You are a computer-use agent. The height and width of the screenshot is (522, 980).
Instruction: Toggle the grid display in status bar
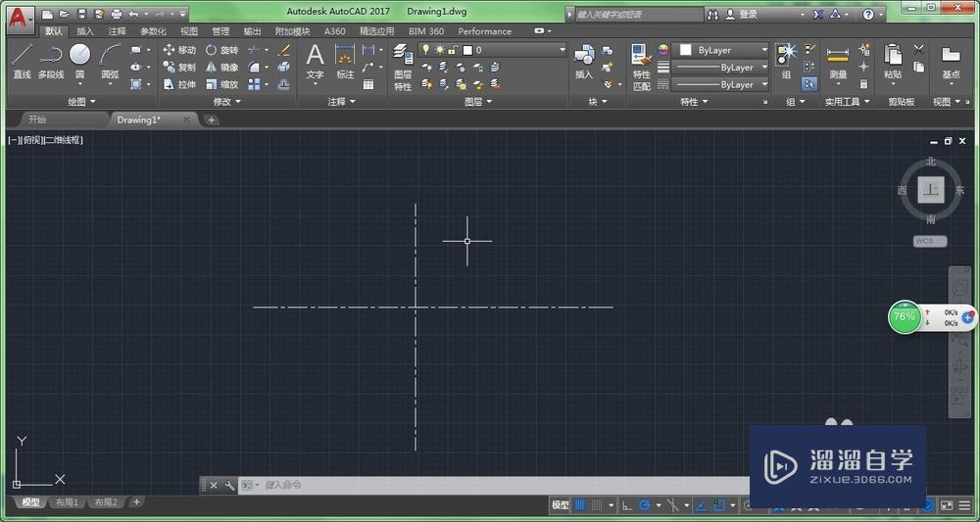579,505
